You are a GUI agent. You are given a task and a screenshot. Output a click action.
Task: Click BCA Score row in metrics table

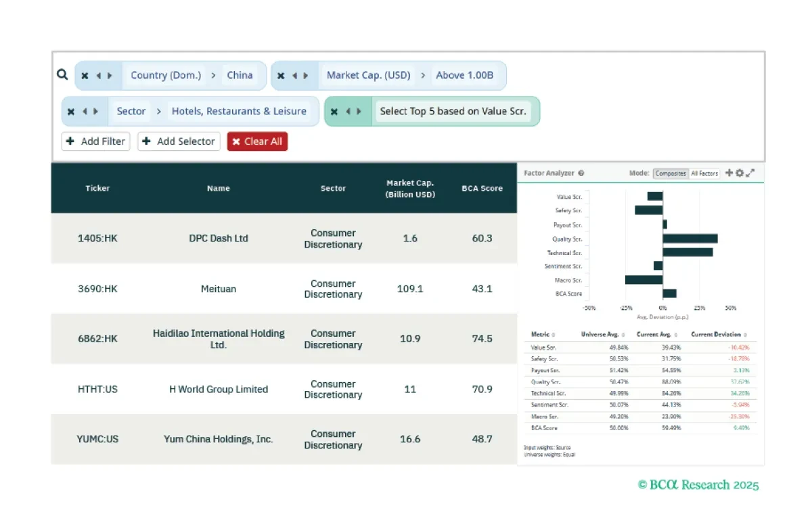(x=640, y=428)
